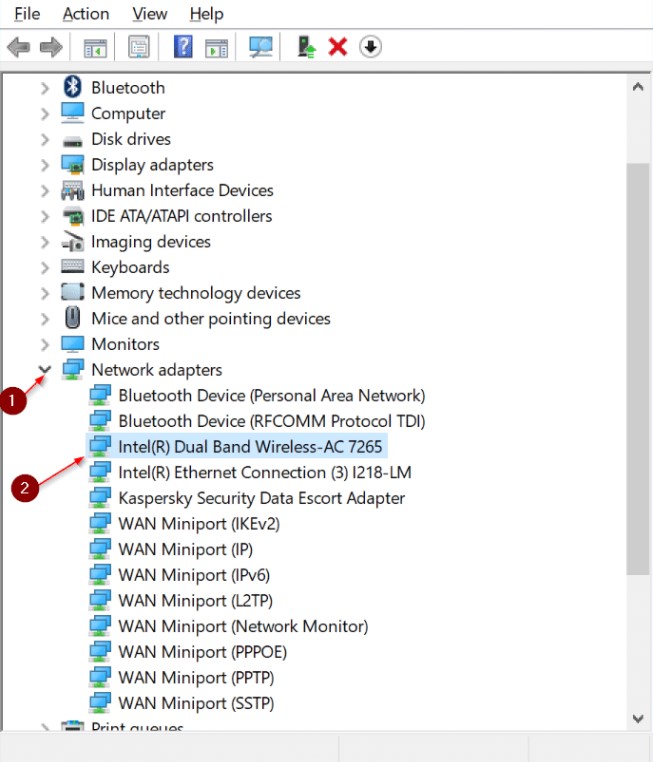Expand the IDE ATA/ATAPI controllers node
The width and height of the screenshot is (653, 762).
45,216
